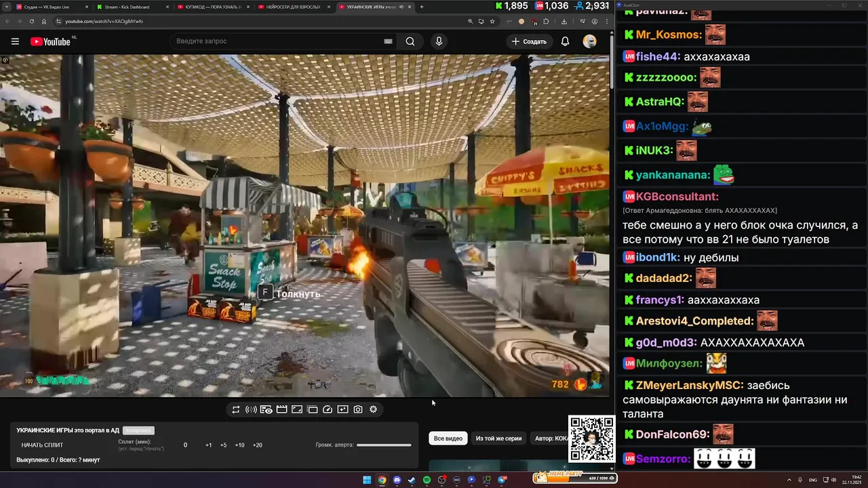Mute the active tab via its speaker icon
Image resolution: width=868 pixels, height=488 pixels.
point(401,7)
